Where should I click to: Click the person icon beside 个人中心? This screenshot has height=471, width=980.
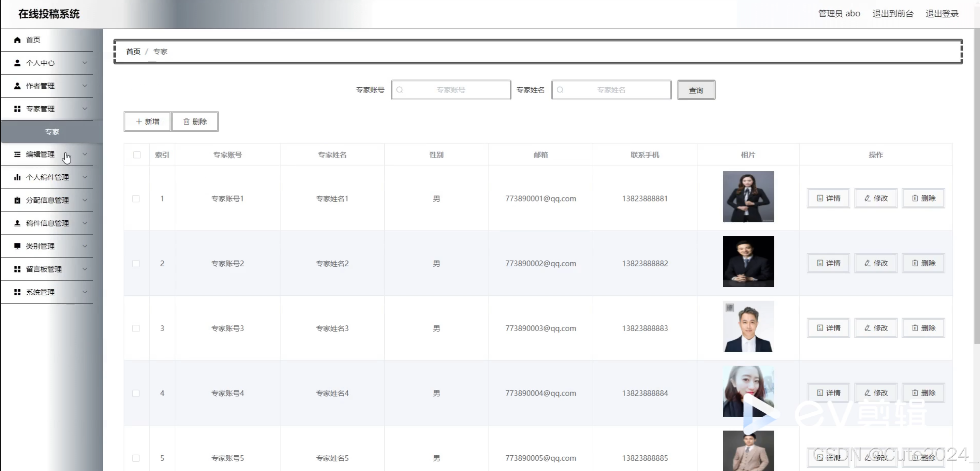coord(17,63)
